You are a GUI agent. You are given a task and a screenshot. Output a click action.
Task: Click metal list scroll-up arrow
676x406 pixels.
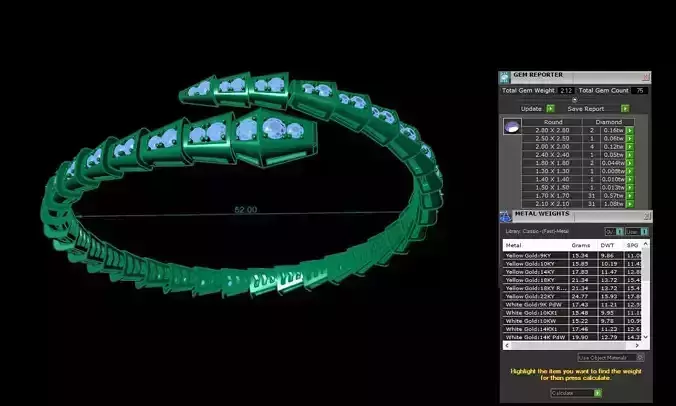[x=645, y=244]
